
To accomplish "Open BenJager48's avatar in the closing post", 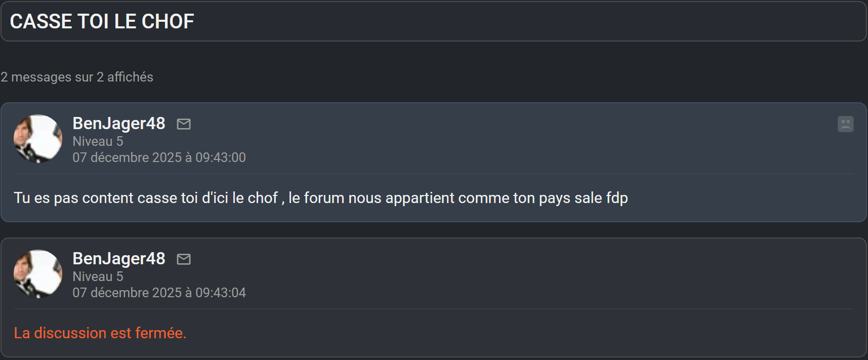I will (x=38, y=274).
